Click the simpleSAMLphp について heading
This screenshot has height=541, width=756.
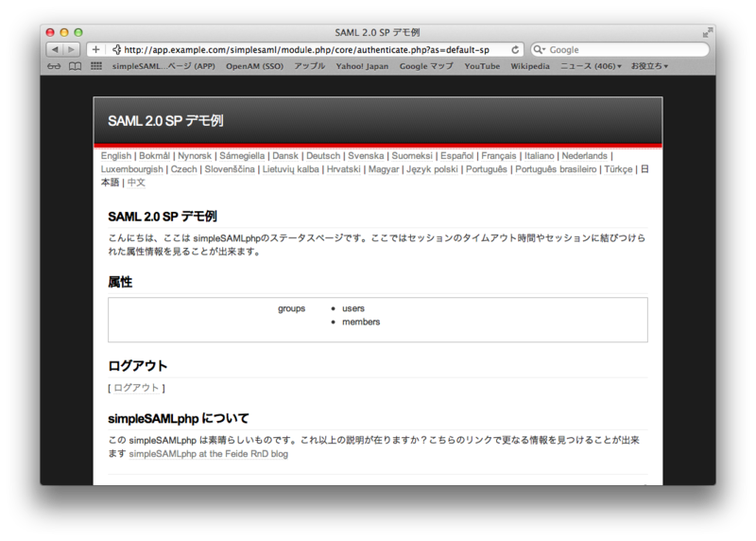(x=179, y=418)
